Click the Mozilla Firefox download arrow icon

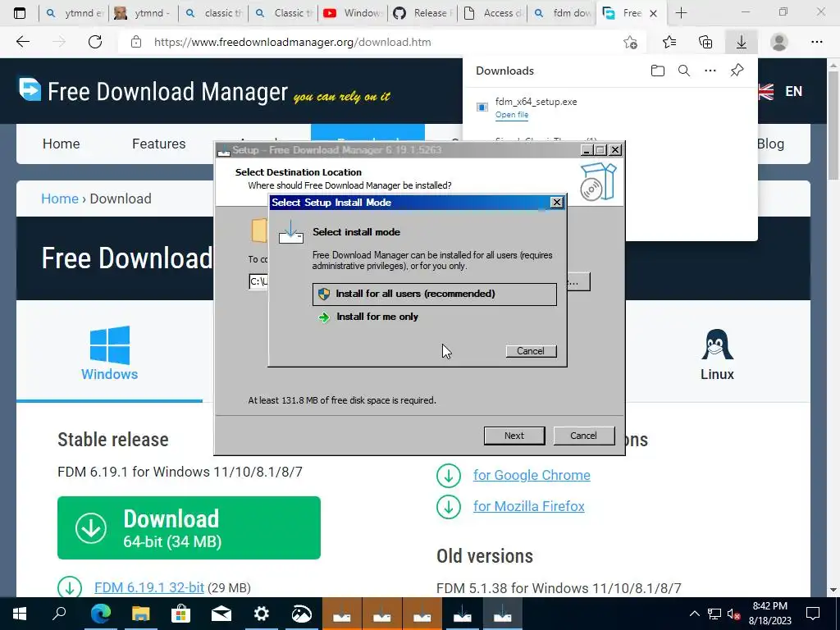[449, 506]
